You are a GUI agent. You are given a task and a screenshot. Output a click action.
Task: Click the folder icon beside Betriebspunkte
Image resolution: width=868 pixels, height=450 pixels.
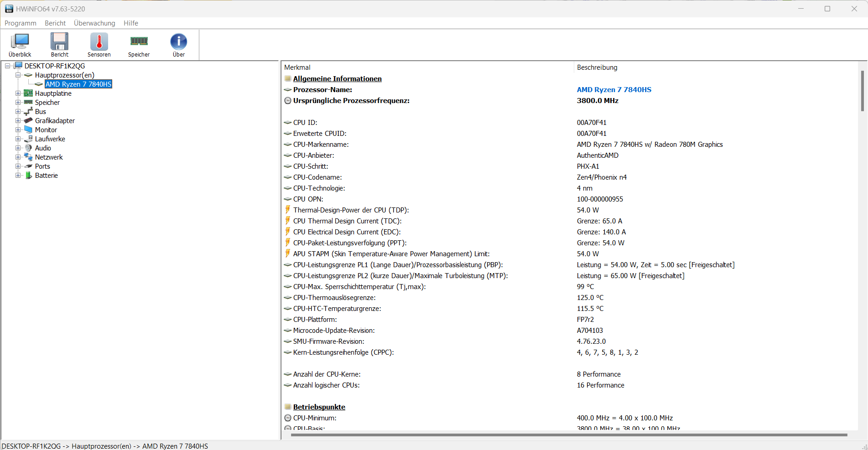tap(288, 407)
